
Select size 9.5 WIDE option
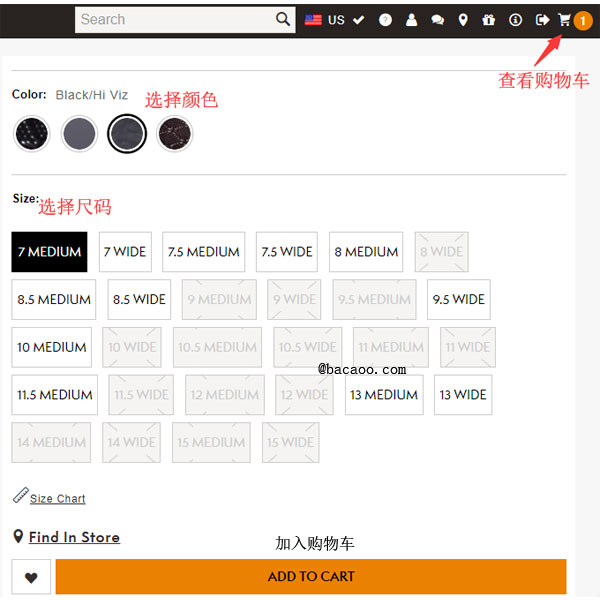(x=459, y=299)
